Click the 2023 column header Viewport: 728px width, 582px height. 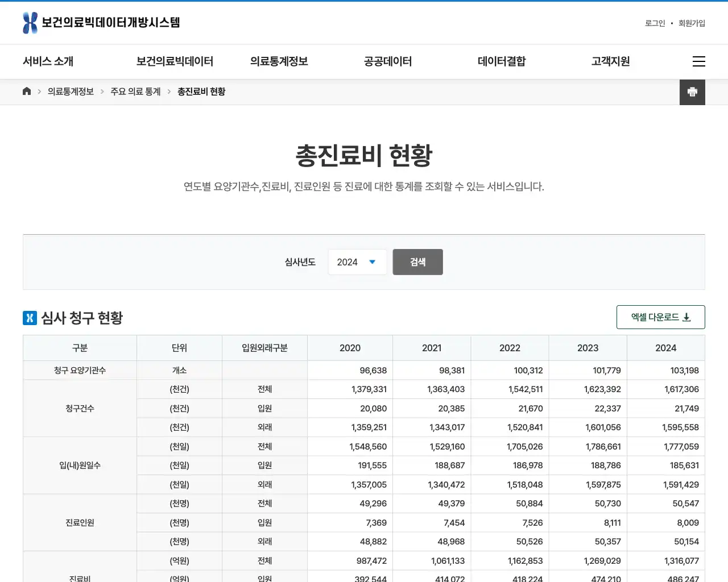pos(588,348)
